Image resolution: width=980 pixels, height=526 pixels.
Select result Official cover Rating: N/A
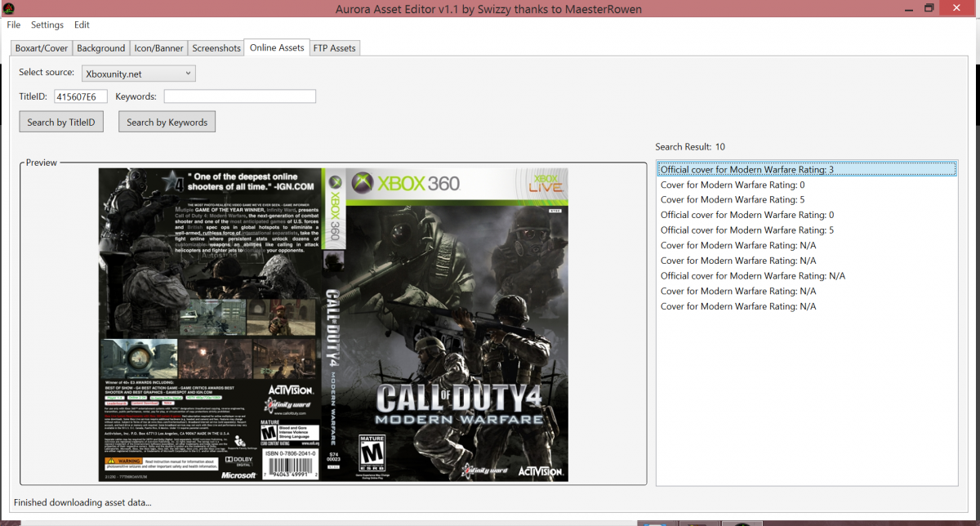click(807, 276)
